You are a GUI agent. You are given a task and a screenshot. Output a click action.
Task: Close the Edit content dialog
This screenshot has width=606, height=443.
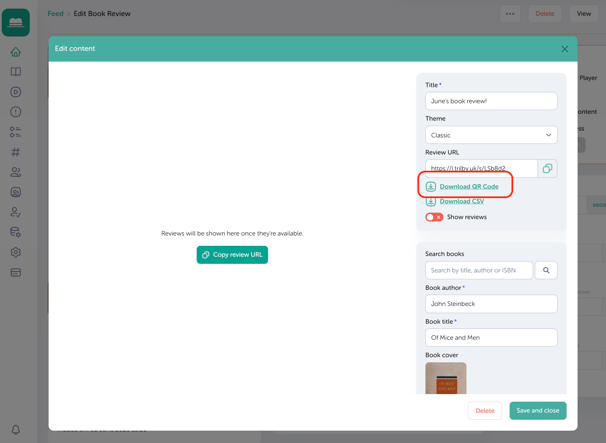pyautogui.click(x=565, y=49)
